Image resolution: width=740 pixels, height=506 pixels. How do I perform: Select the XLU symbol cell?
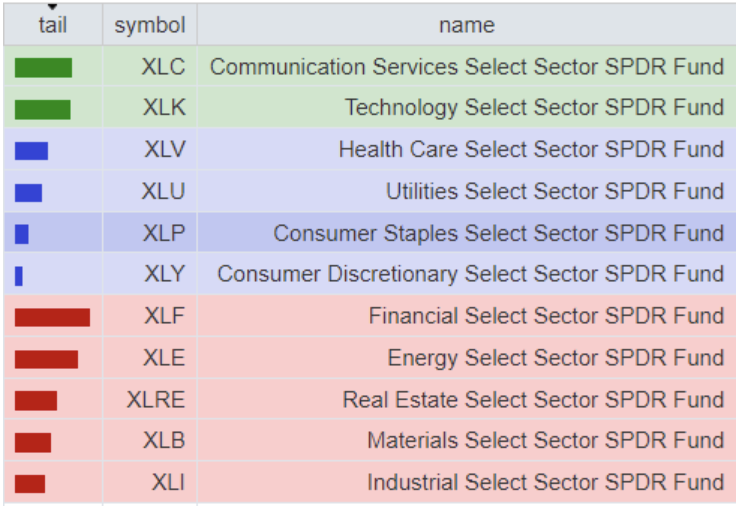click(164, 192)
